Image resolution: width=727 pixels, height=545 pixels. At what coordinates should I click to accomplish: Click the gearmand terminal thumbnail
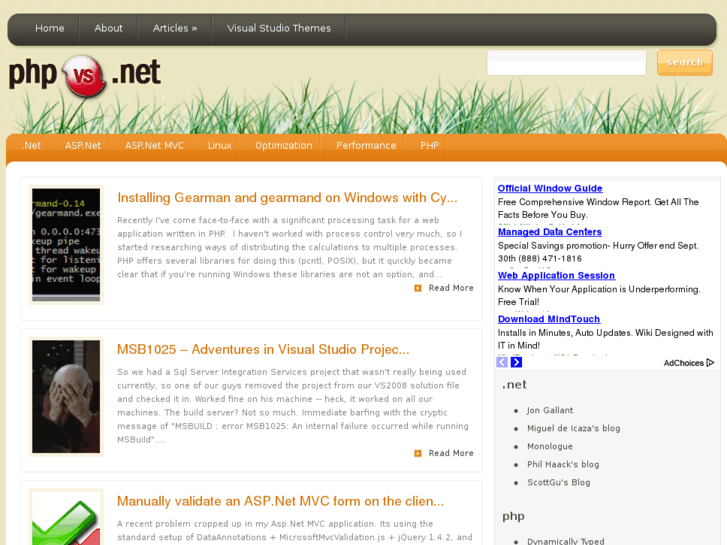[66, 245]
